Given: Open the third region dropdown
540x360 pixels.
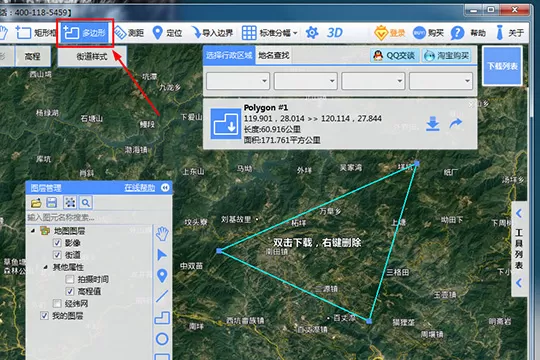Looking at the screenshot, I should coord(373,81).
